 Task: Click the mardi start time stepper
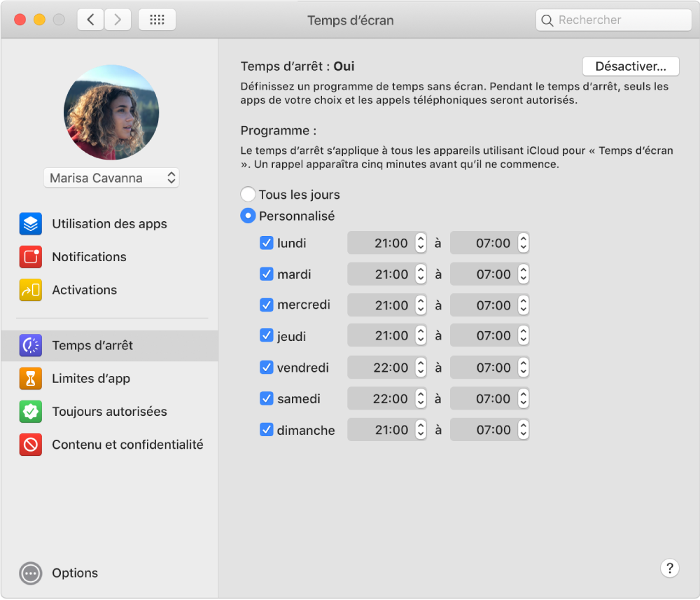(421, 274)
